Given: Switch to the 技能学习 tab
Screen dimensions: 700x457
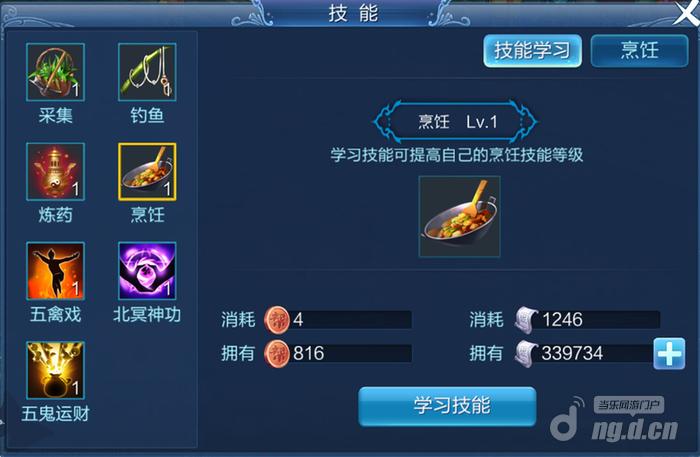Looking at the screenshot, I should point(532,51).
